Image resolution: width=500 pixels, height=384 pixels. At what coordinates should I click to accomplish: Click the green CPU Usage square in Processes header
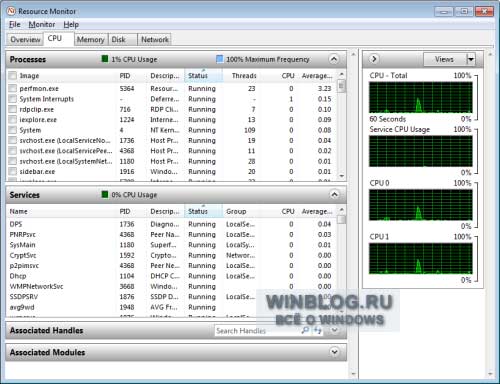point(105,59)
